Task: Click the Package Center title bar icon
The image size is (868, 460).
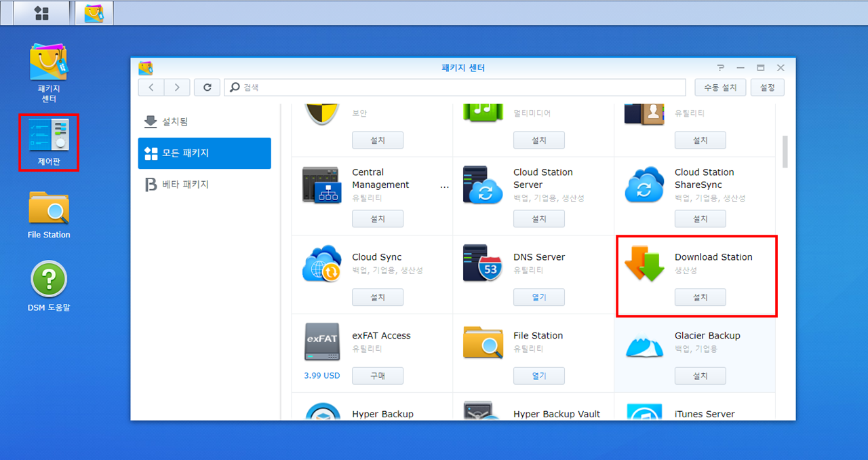Action: tap(146, 68)
